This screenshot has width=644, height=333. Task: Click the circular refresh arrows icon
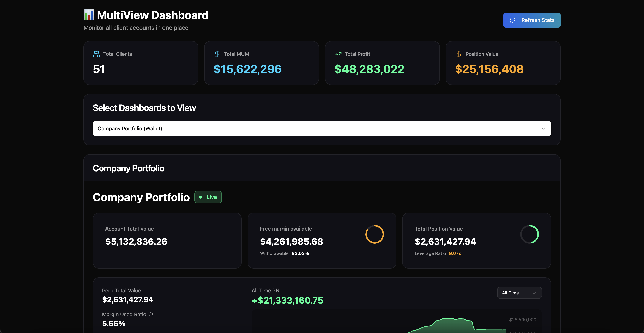coord(512,20)
